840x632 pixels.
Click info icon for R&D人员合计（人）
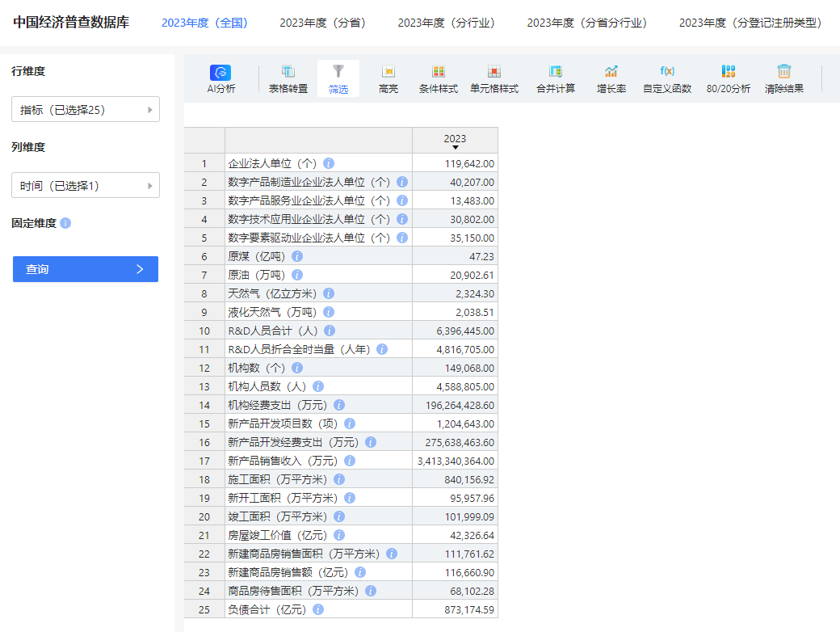point(330,331)
